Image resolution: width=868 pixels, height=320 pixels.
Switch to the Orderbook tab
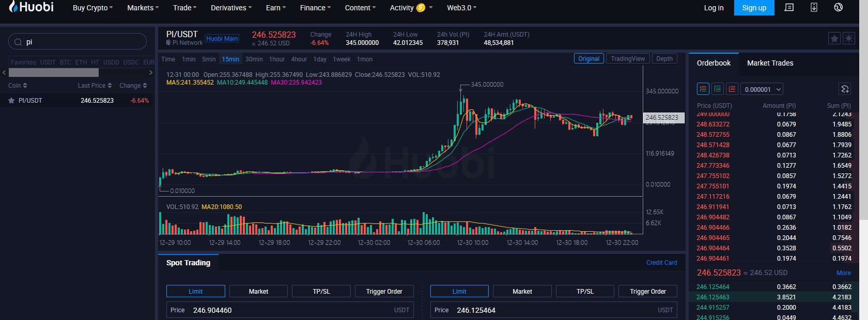(x=714, y=63)
